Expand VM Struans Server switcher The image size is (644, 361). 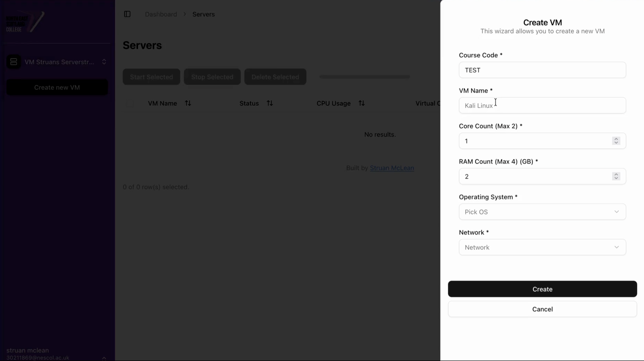click(104, 62)
